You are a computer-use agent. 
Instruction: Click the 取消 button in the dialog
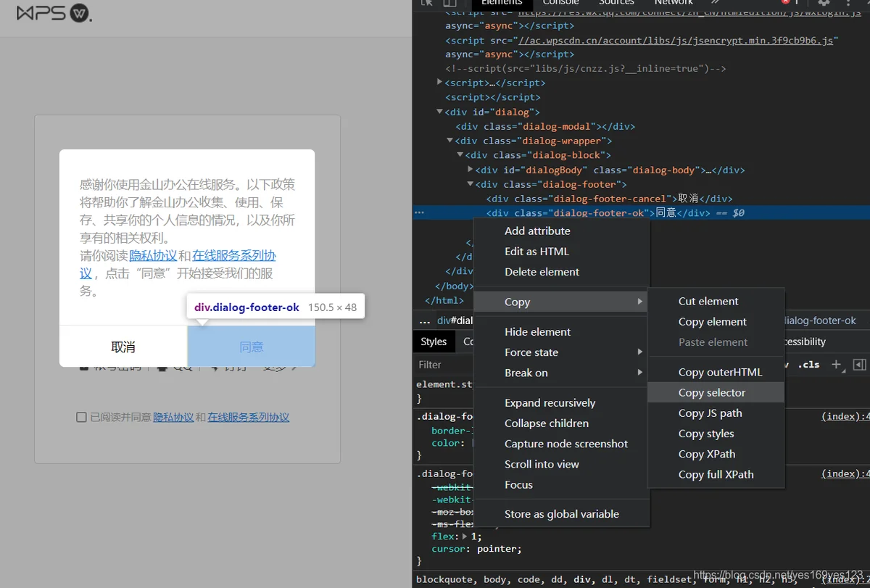tap(123, 347)
